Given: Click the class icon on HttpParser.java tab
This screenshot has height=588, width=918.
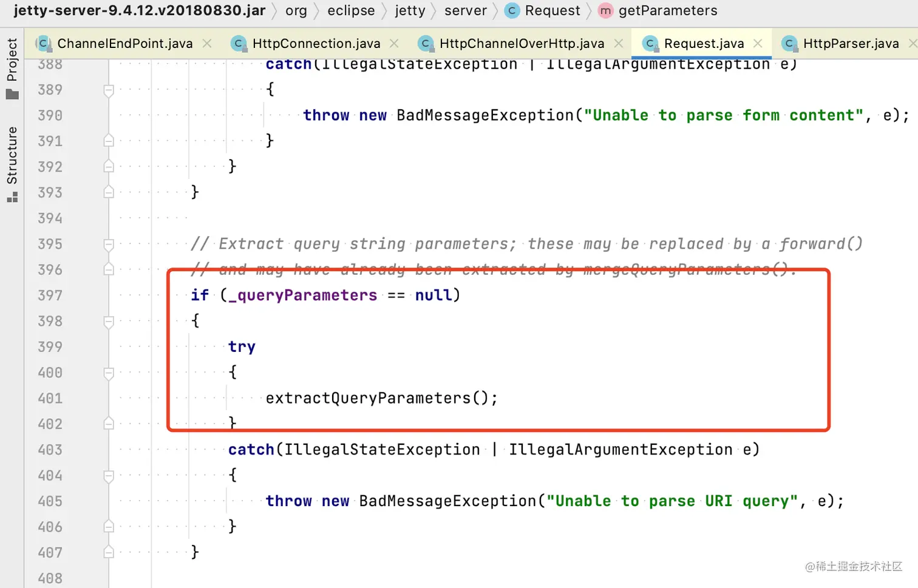Looking at the screenshot, I should [789, 43].
